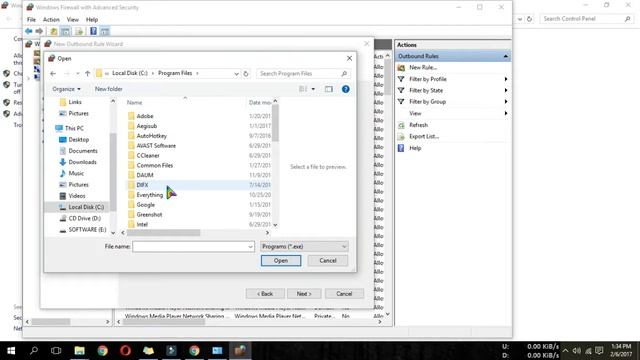
Task: Select the DAUM folder
Action: click(x=145, y=175)
